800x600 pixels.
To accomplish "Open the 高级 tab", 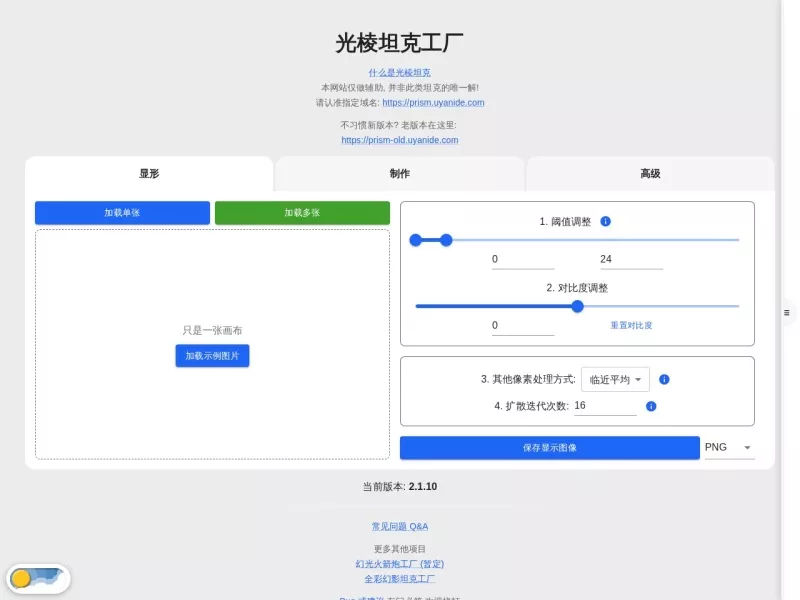I will pos(650,174).
